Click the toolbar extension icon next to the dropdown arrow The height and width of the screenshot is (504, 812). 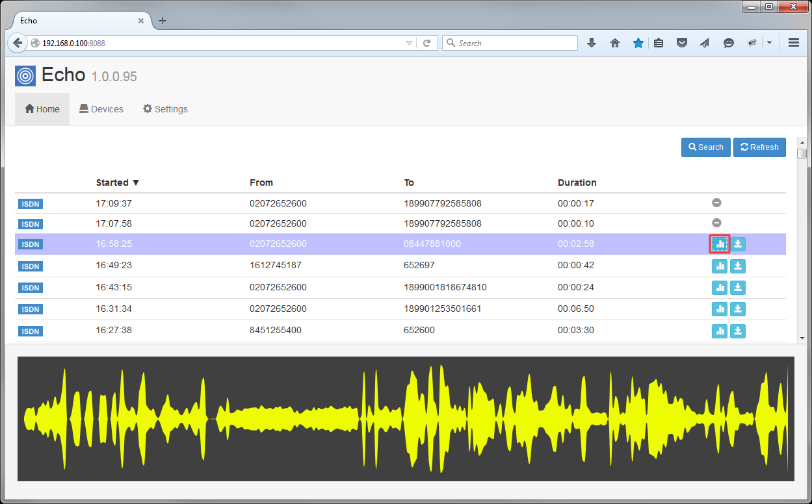coord(752,43)
